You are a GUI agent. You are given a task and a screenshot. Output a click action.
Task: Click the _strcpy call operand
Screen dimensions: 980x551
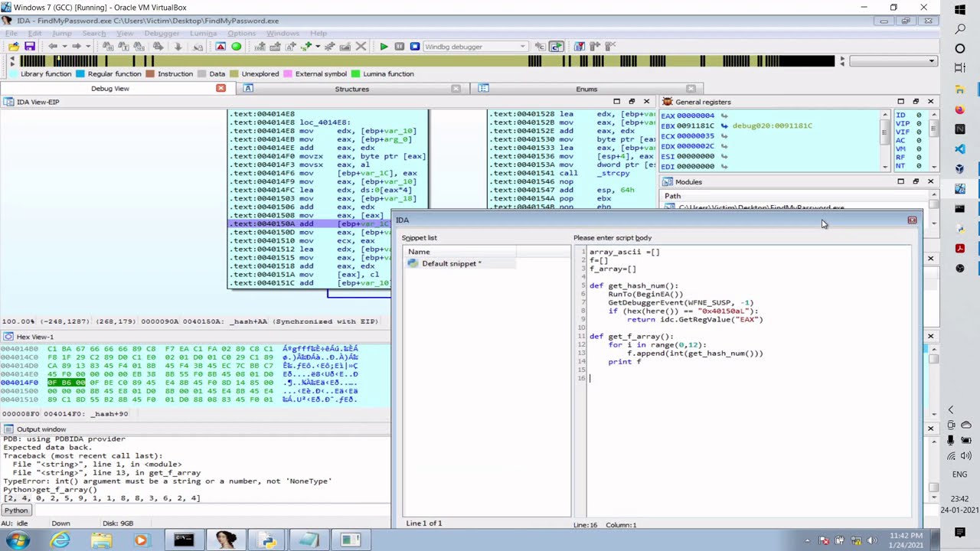click(612, 173)
